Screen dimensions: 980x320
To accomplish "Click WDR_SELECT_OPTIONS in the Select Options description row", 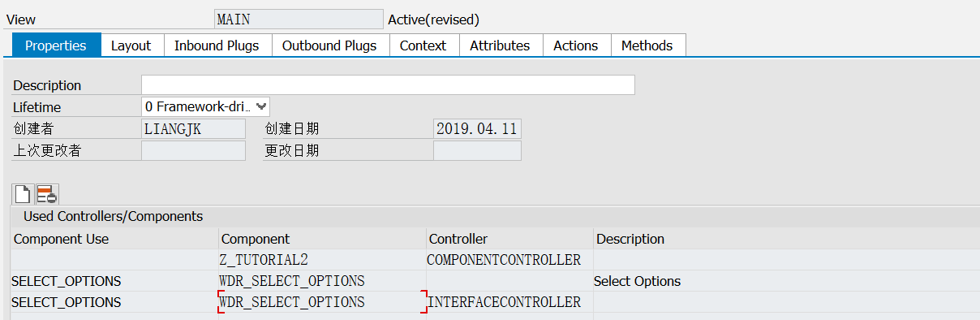I will pos(323,281).
